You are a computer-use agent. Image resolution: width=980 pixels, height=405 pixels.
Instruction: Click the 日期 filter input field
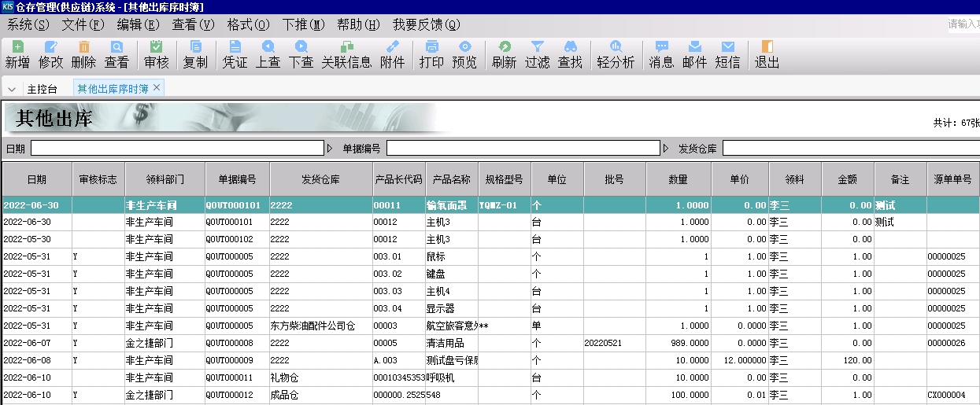click(x=177, y=148)
